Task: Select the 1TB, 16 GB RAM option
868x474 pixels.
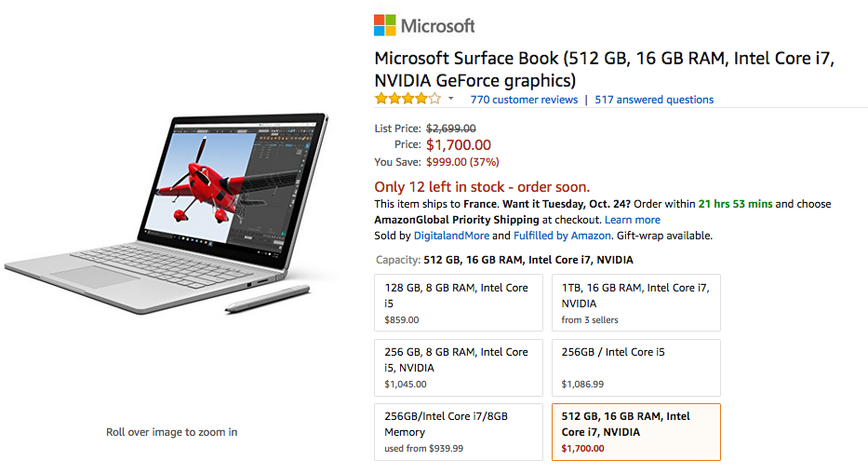Action: (635, 303)
